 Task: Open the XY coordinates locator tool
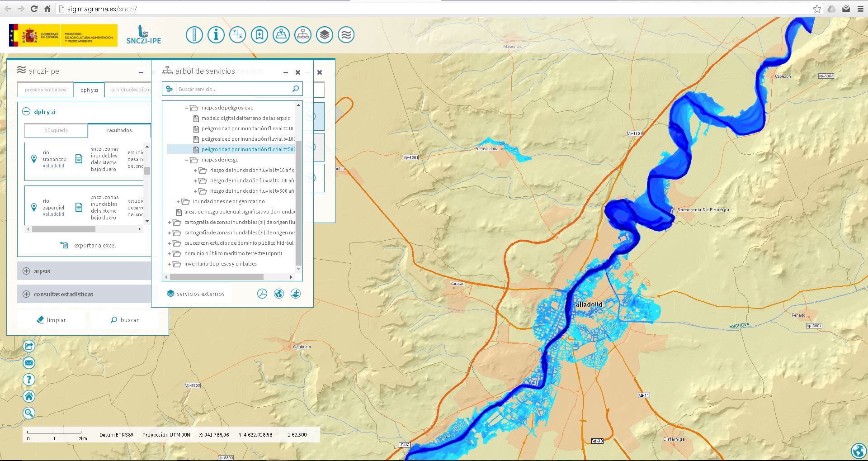tap(237, 35)
